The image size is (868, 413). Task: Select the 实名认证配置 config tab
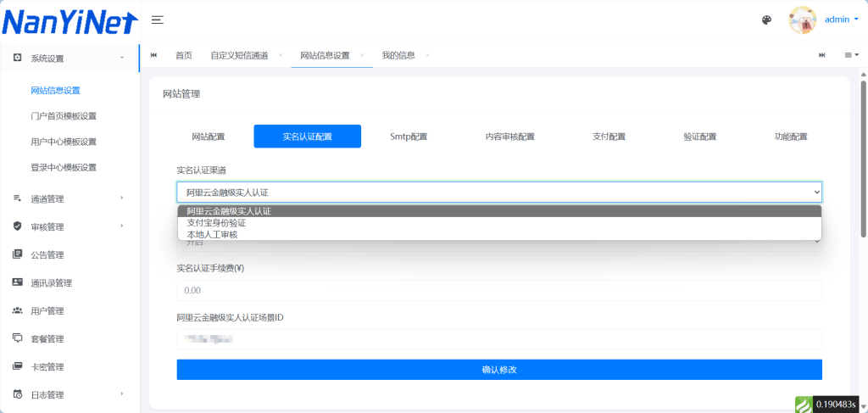[x=307, y=137]
